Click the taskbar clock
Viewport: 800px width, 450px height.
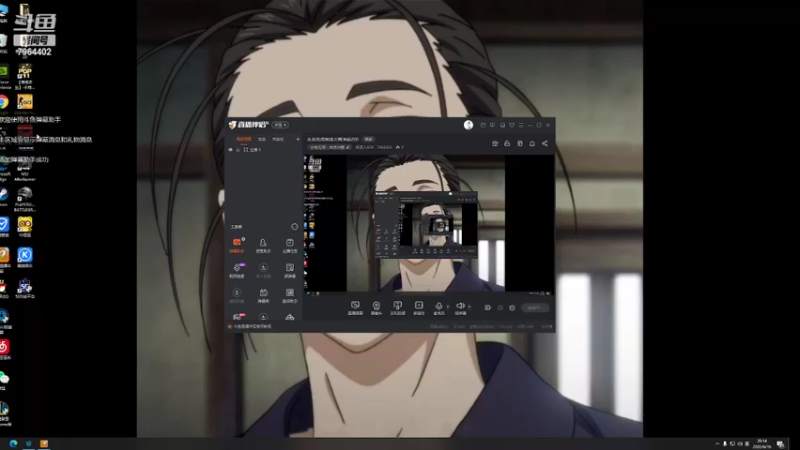tap(762, 443)
